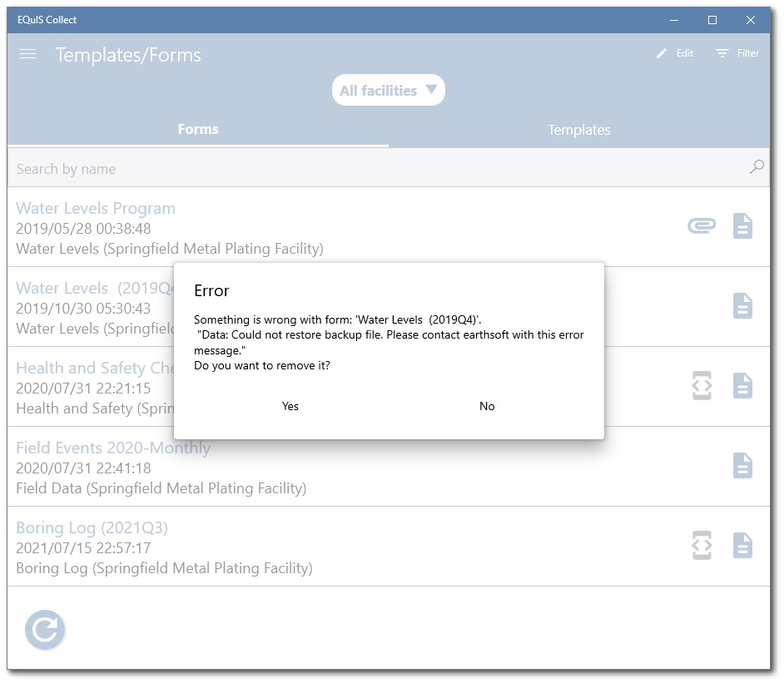Viewport: 784px width, 683px height.
Task: Select the Edit pencil icon
Action: point(674,52)
